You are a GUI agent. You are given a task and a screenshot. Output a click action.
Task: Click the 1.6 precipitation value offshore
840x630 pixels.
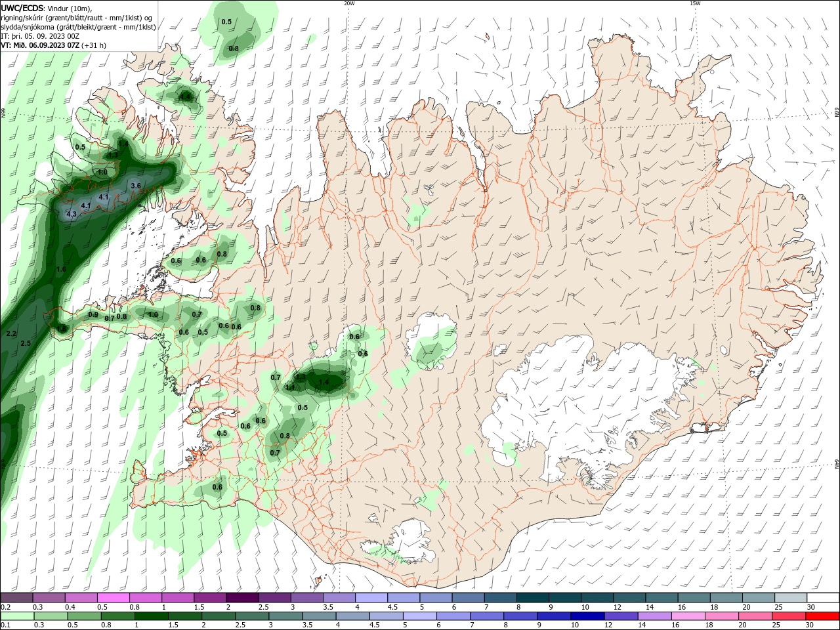pyautogui.click(x=61, y=269)
